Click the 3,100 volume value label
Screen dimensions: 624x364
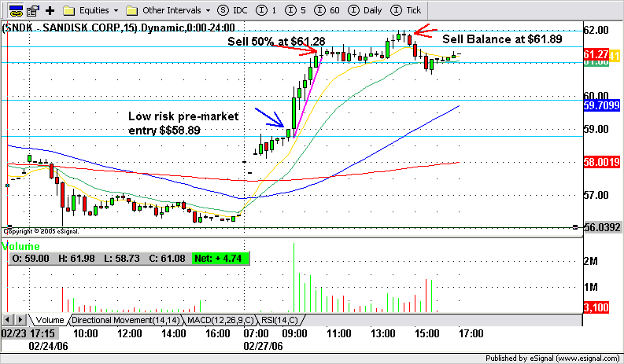pyautogui.click(x=596, y=307)
